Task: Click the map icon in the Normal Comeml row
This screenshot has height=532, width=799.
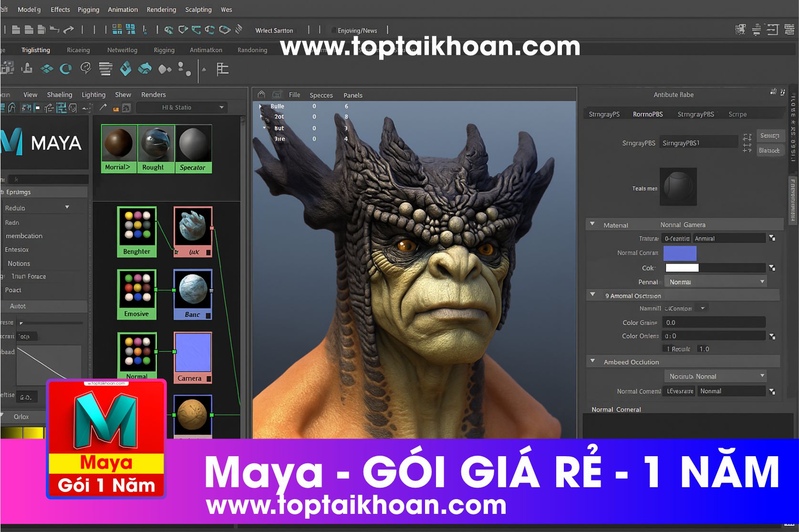Action: [772, 391]
